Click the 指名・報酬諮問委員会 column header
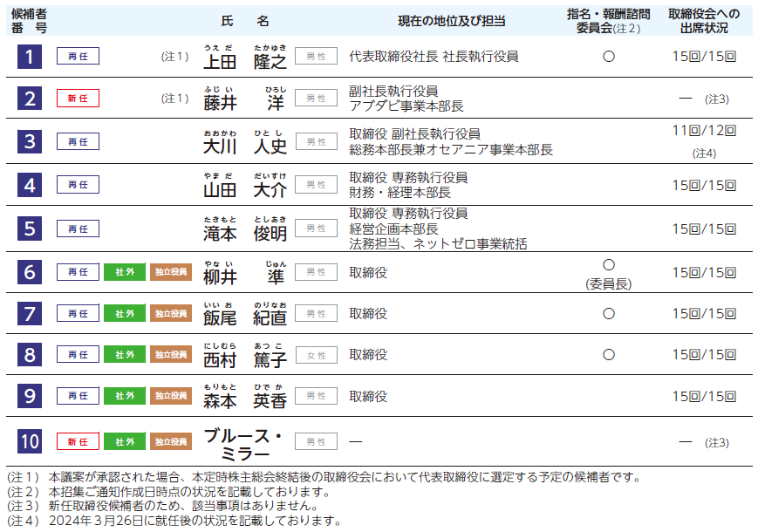This screenshot has height=532, width=758. [x=608, y=21]
